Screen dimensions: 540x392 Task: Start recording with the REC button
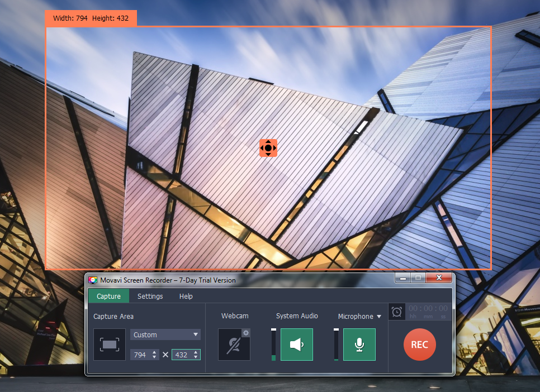(x=419, y=344)
